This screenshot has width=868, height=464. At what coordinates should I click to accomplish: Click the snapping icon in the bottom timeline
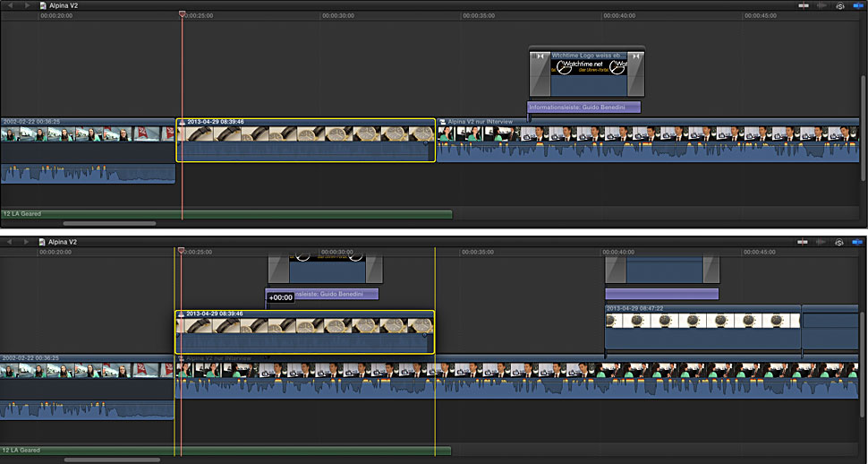click(x=858, y=242)
